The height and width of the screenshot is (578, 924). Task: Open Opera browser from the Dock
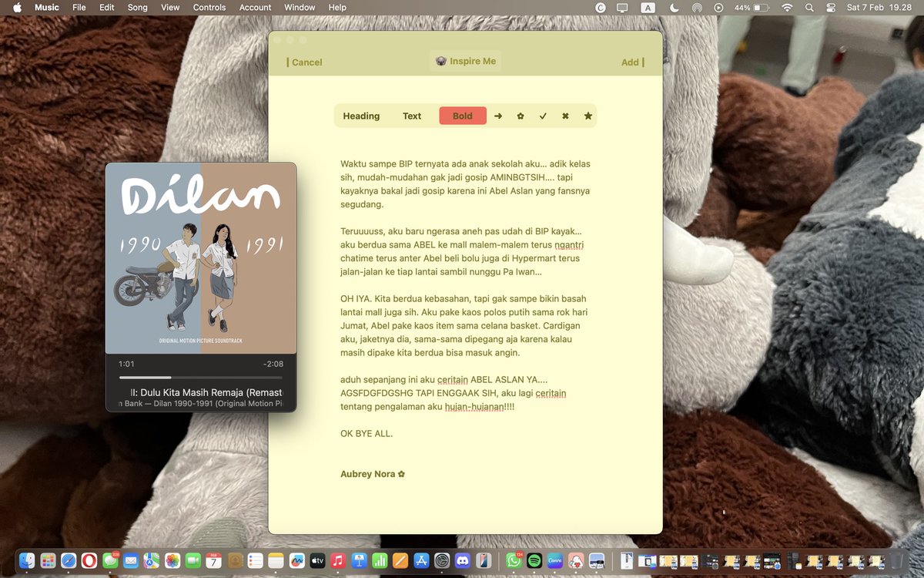coord(89,561)
